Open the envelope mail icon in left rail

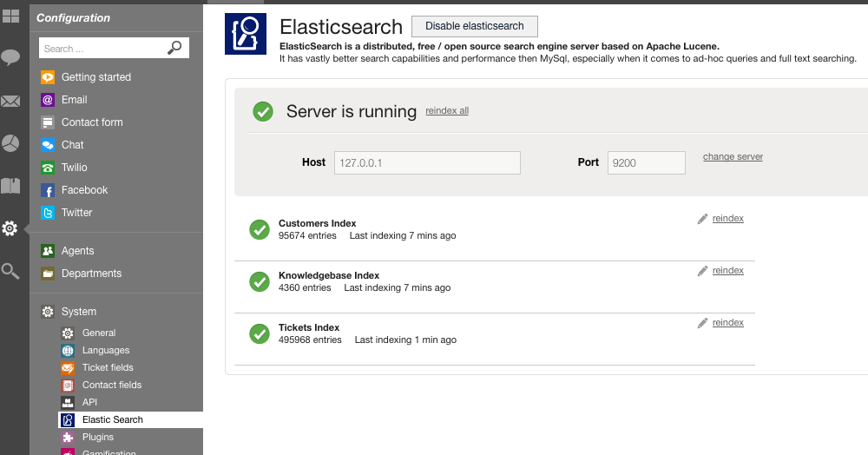[x=10, y=102]
